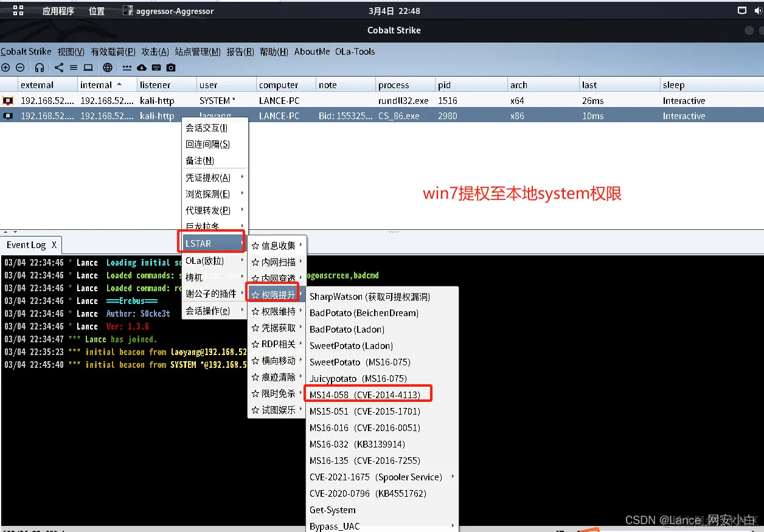Expand the 权限维持 submenu
The width and height of the screenshot is (764, 532).
click(x=277, y=311)
